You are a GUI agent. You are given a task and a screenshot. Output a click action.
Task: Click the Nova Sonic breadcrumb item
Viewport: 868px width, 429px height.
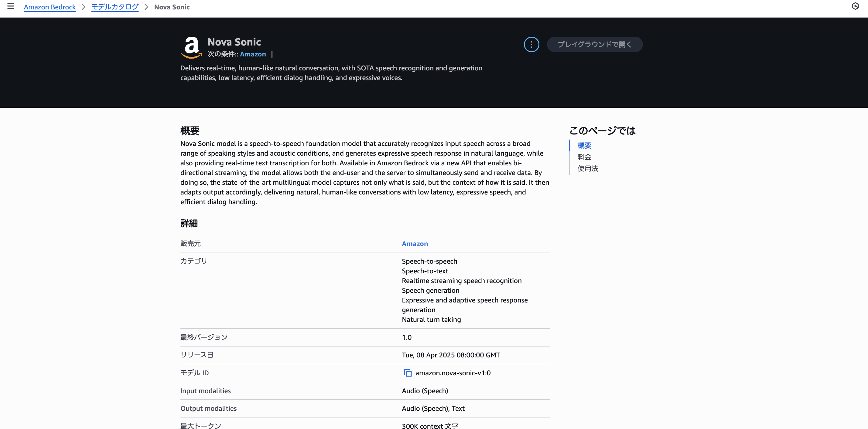point(172,7)
